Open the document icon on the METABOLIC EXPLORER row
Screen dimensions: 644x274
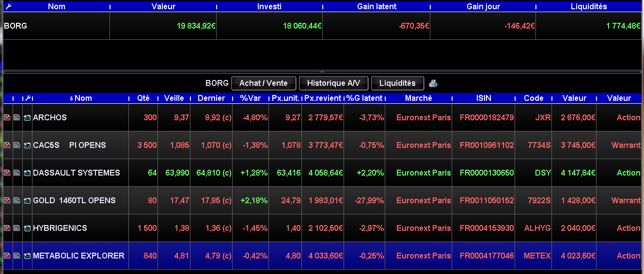click(17, 256)
